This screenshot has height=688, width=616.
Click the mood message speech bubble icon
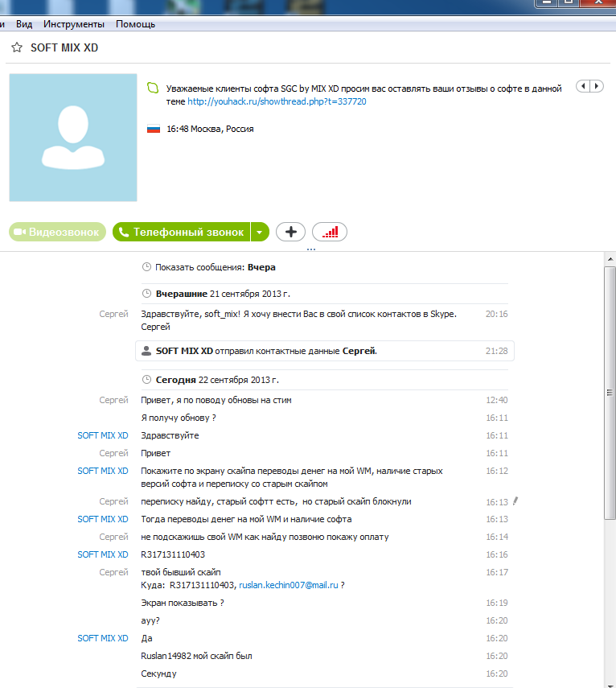point(153,88)
